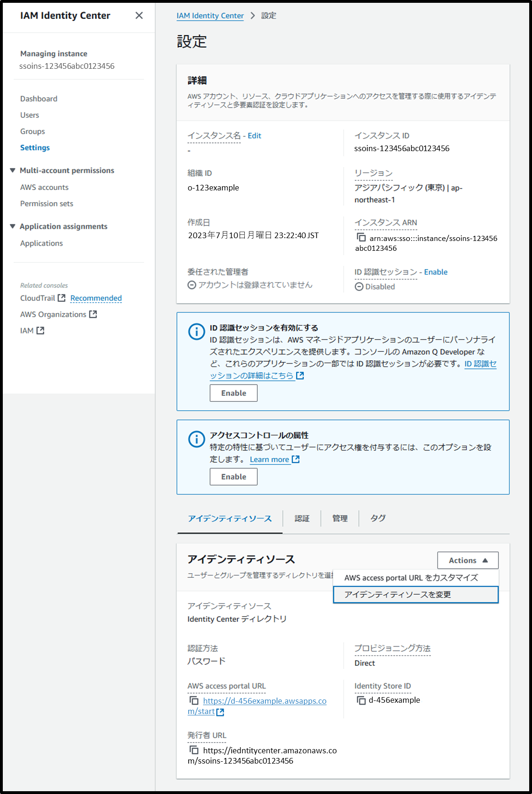Click instance ID value ssoins-123456abc0123456 in details
This screenshot has height=794, width=532.
pyautogui.click(x=402, y=148)
